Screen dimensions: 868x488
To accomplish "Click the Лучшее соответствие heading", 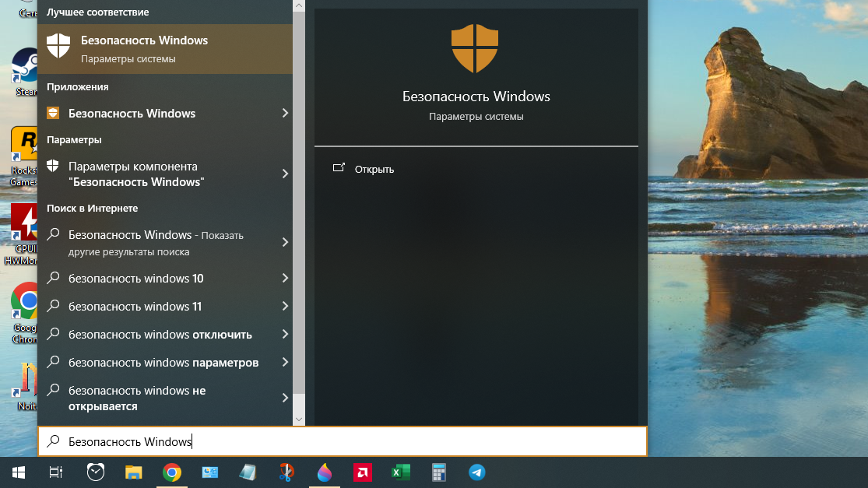I will tap(98, 12).
